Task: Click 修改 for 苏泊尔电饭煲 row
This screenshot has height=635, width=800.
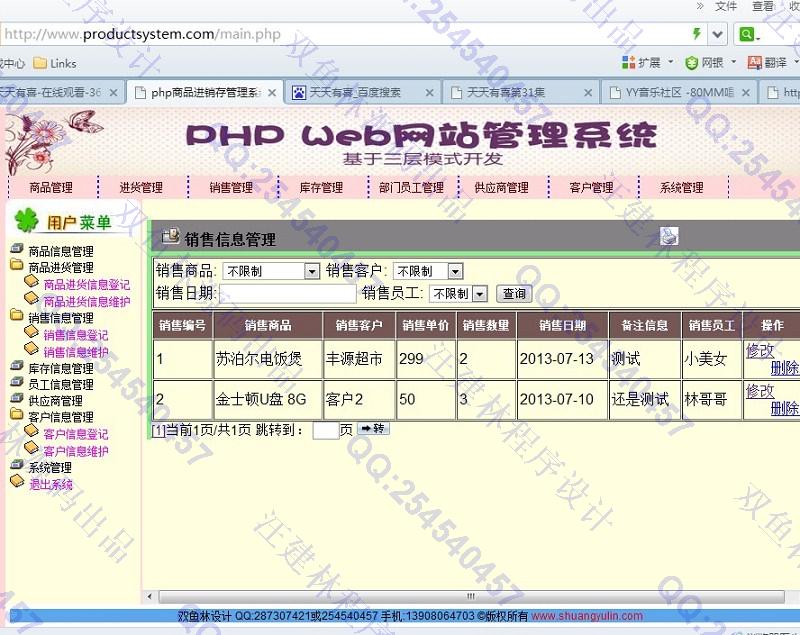Action: pos(760,351)
